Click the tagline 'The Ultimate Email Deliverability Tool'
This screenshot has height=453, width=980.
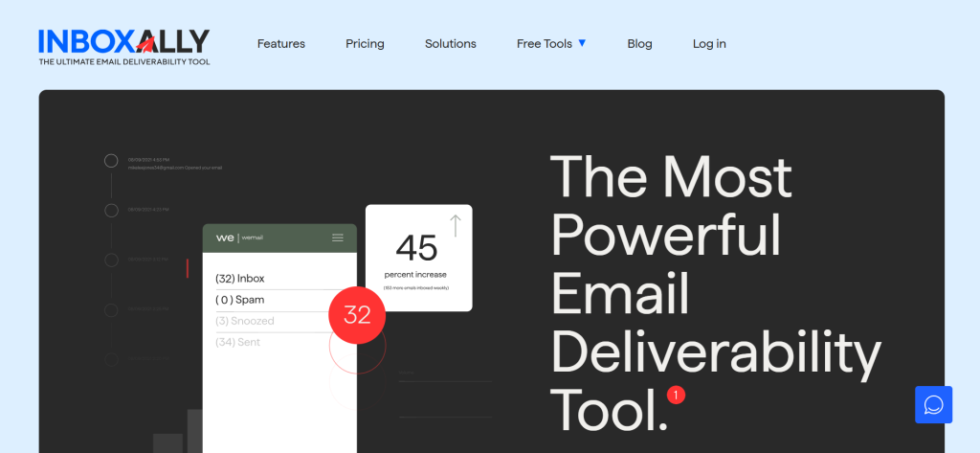point(124,61)
